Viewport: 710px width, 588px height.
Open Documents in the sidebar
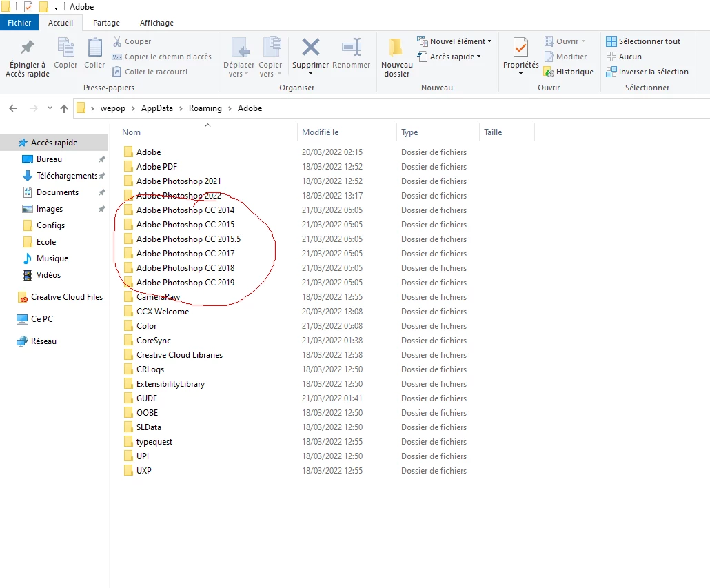pos(57,192)
